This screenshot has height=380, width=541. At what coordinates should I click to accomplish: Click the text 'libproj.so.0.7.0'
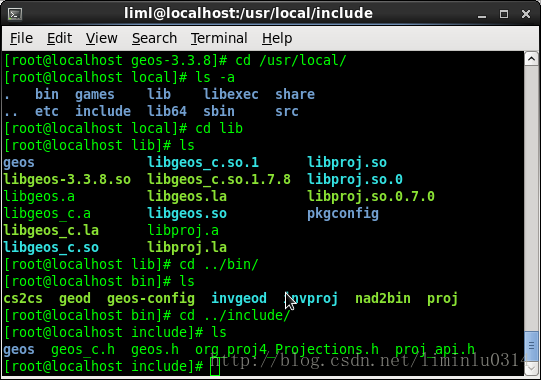[371, 196]
